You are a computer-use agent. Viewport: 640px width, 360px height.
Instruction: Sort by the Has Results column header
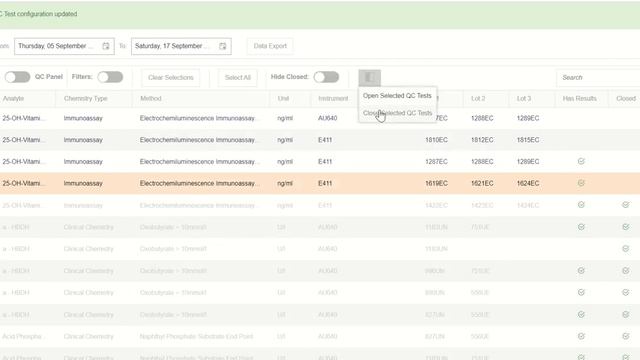click(x=580, y=98)
